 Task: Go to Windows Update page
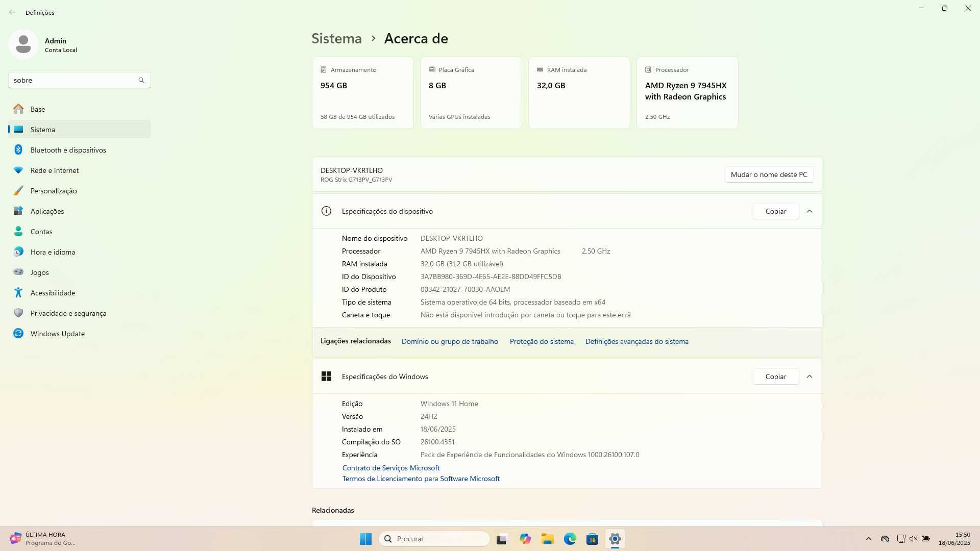pos(80,333)
